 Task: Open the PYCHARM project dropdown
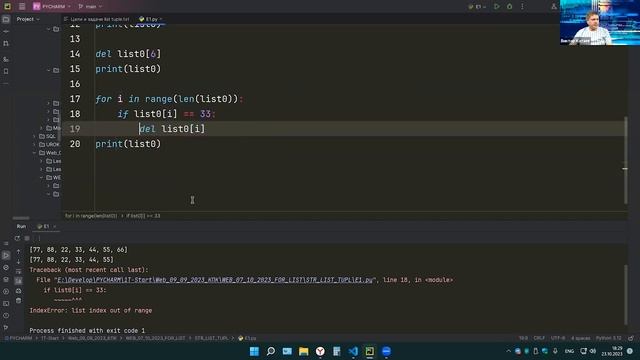[x=51, y=7]
